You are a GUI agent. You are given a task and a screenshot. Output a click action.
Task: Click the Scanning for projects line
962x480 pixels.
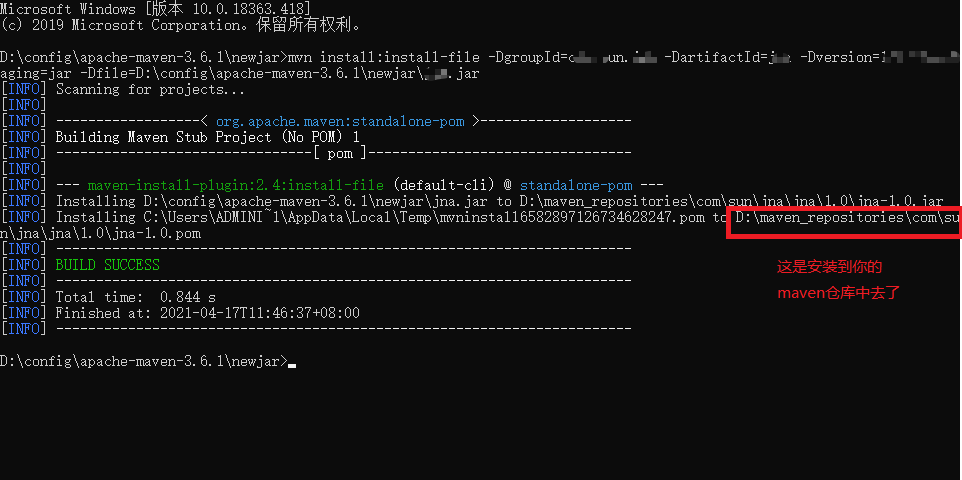point(150,90)
